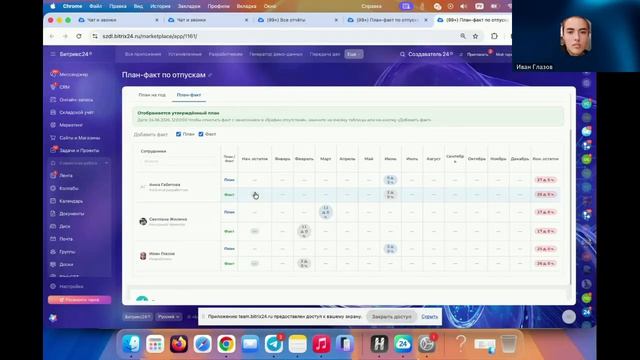Open Настройки in the sidebar

pyautogui.click(x=71, y=287)
